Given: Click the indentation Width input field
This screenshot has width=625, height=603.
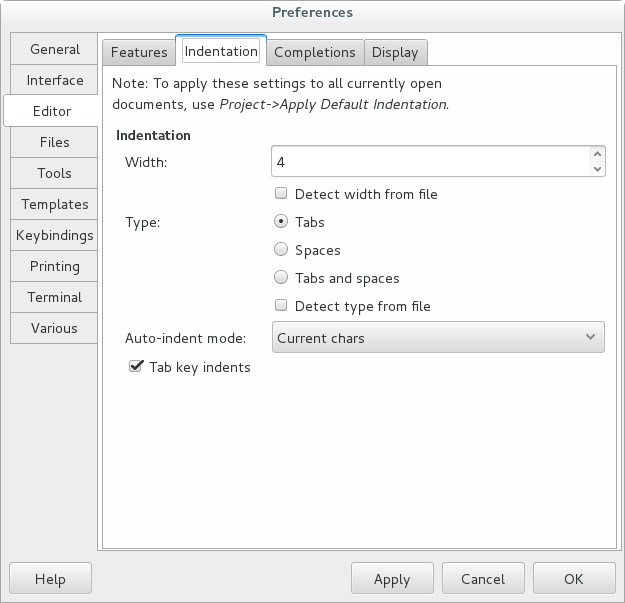Looking at the screenshot, I should [x=430, y=161].
